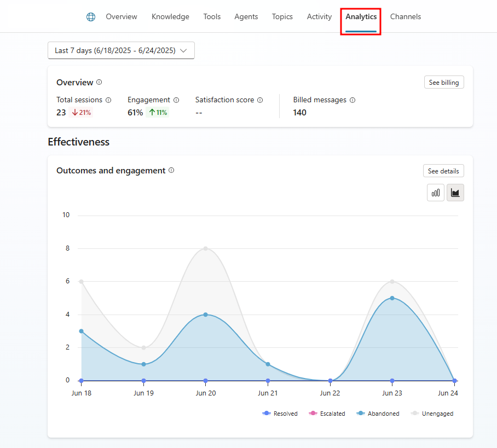Click the 11% increase indicator for engagement
This screenshot has width=497, height=448.
pos(158,113)
